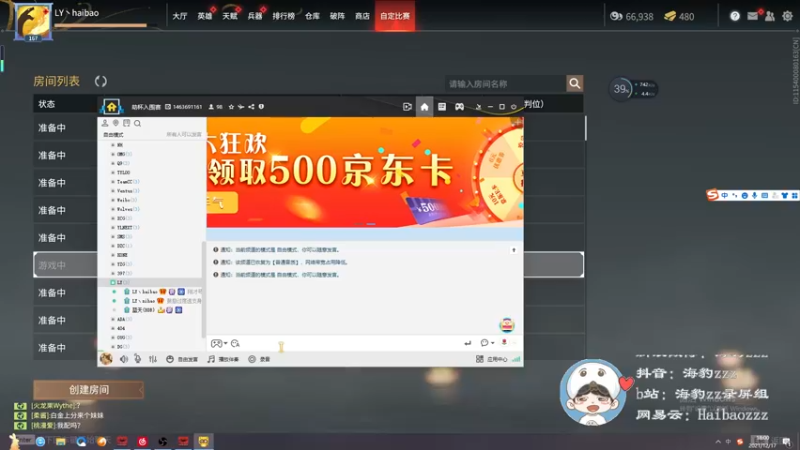
Task: Open the YY chat bubble dropdown
Action: pyautogui.click(x=487, y=343)
